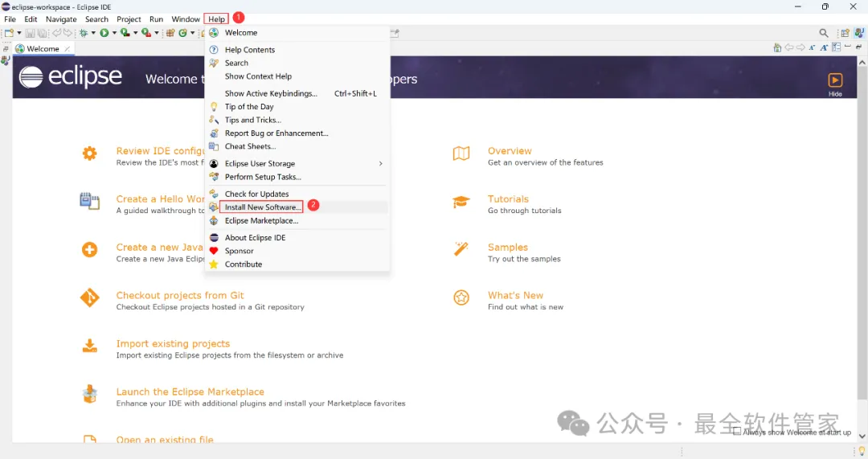
Task: Minimize the Welcome view pane
Action: [848, 47]
